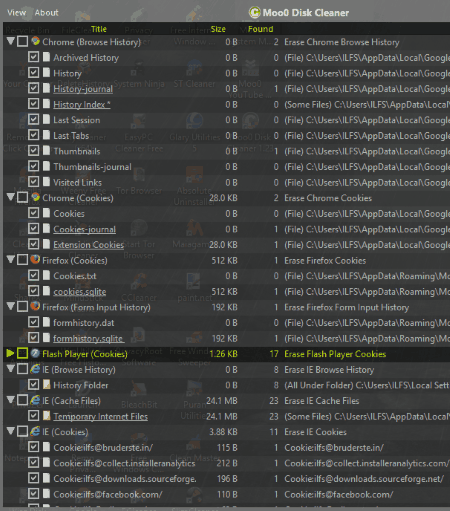The image size is (450, 511).
Task: Uncheck the Archived History checkbox
Action: 33,57
